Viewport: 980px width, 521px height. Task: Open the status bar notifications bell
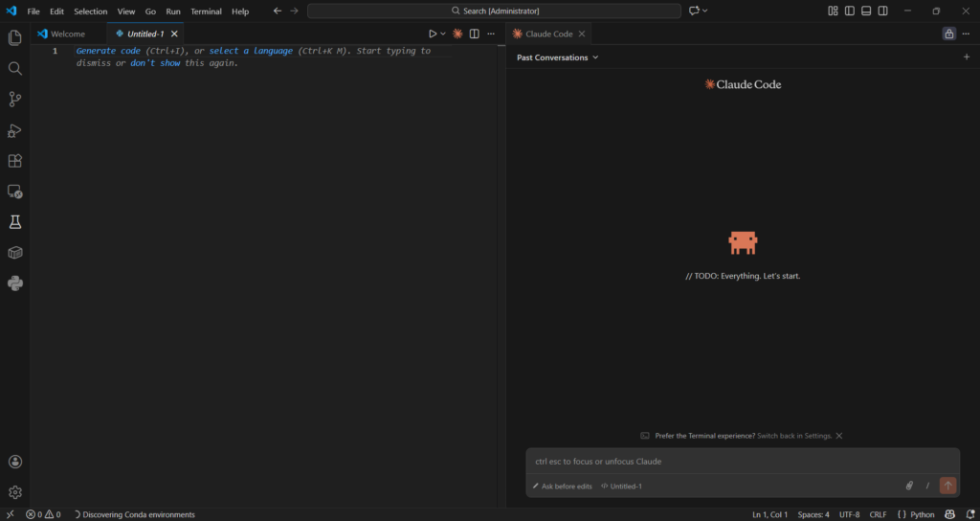tap(970, 514)
